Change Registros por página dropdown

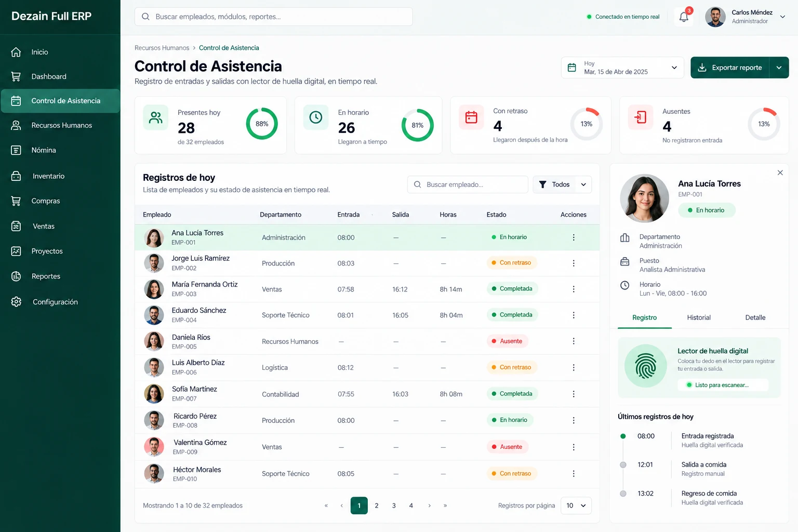576,506
